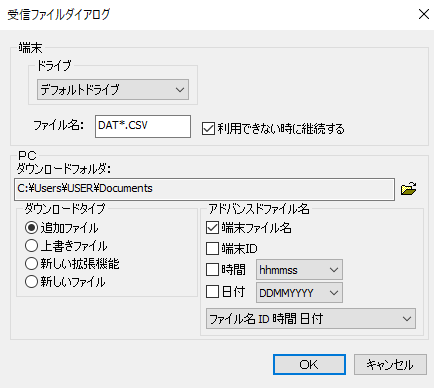The height and width of the screenshot is (388, 434).
Task: Click the ダウンロードタイプ group title
Action: [x=65, y=209]
